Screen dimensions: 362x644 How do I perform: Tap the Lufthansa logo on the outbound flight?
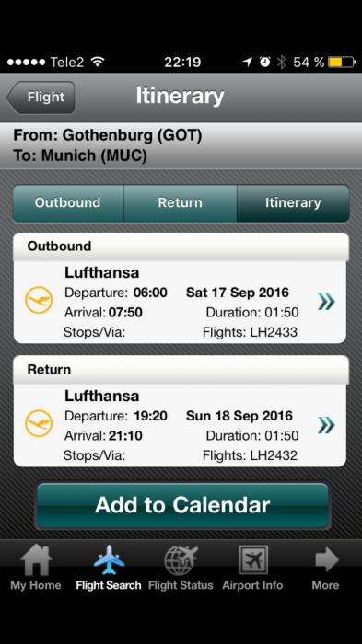[x=39, y=300]
